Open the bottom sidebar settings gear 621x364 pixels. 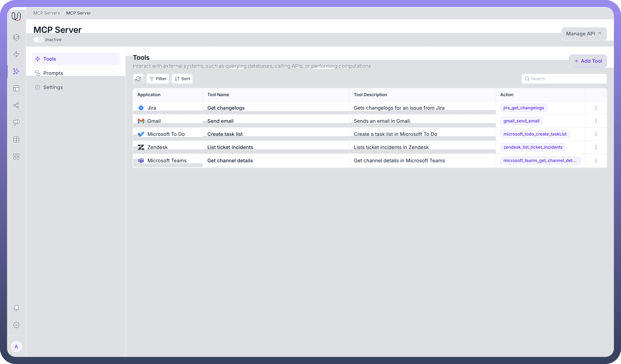coord(16,325)
